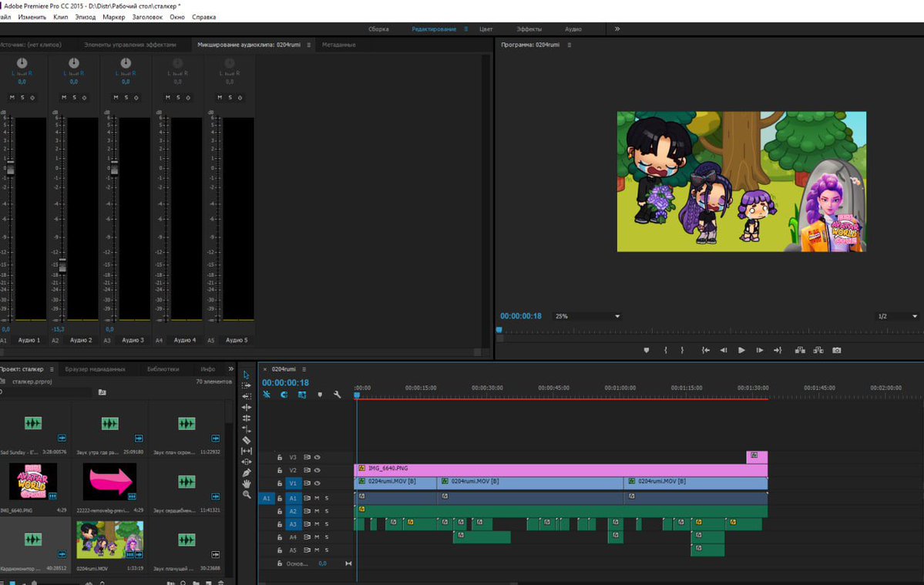Click the Mark Out bracket button

coord(682,350)
